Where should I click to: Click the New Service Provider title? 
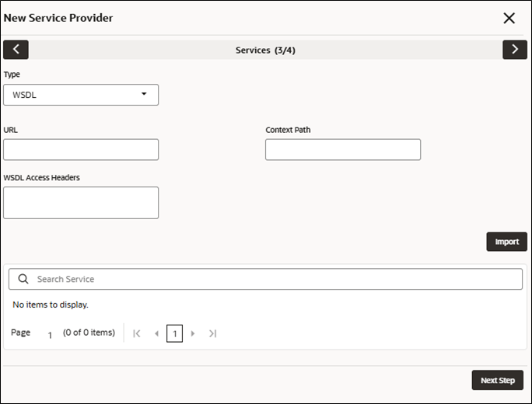(x=58, y=18)
